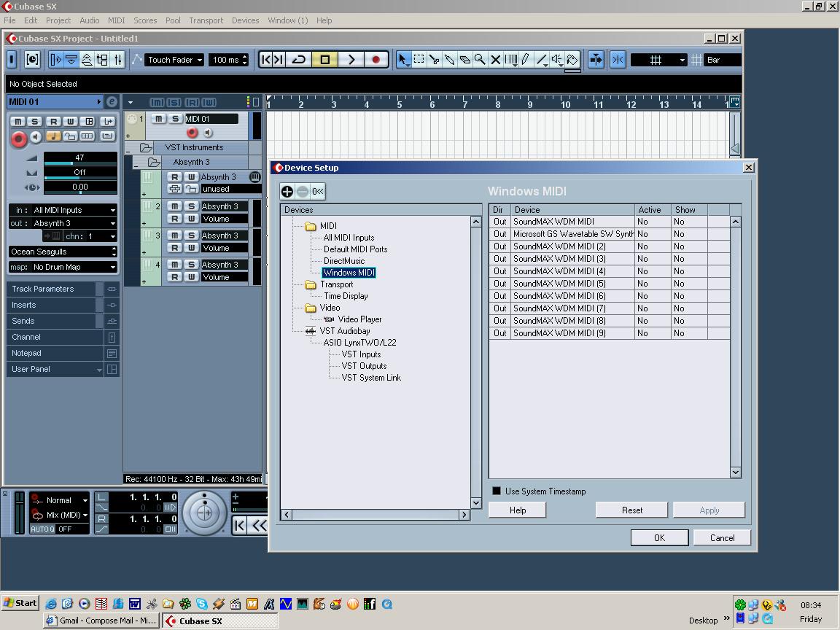Select the Zoom magnifier tool

pyautogui.click(x=480, y=60)
